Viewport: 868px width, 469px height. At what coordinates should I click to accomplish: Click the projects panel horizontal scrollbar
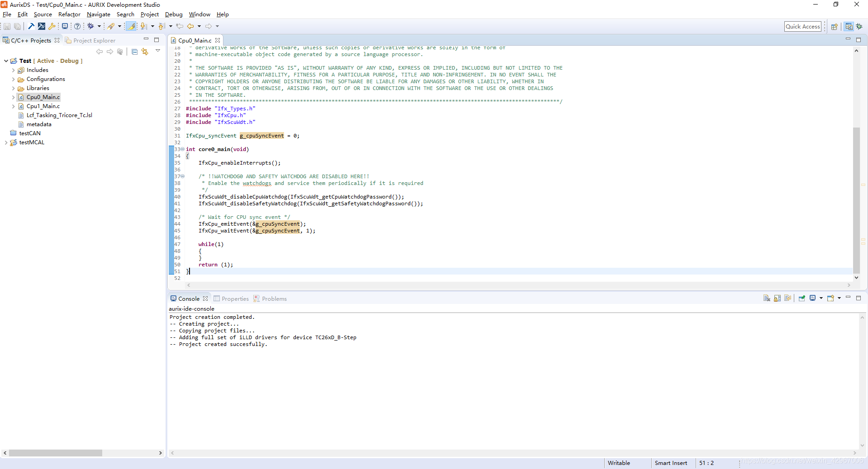[x=56, y=453]
